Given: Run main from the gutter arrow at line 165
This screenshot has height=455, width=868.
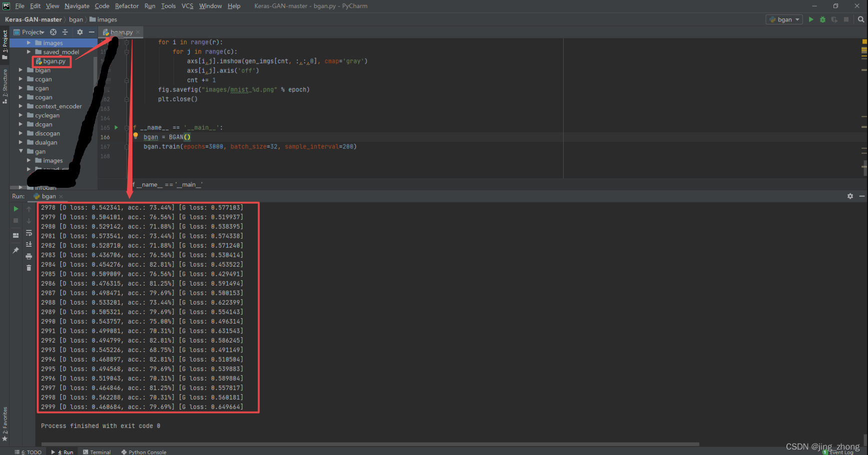Looking at the screenshot, I should tap(116, 127).
